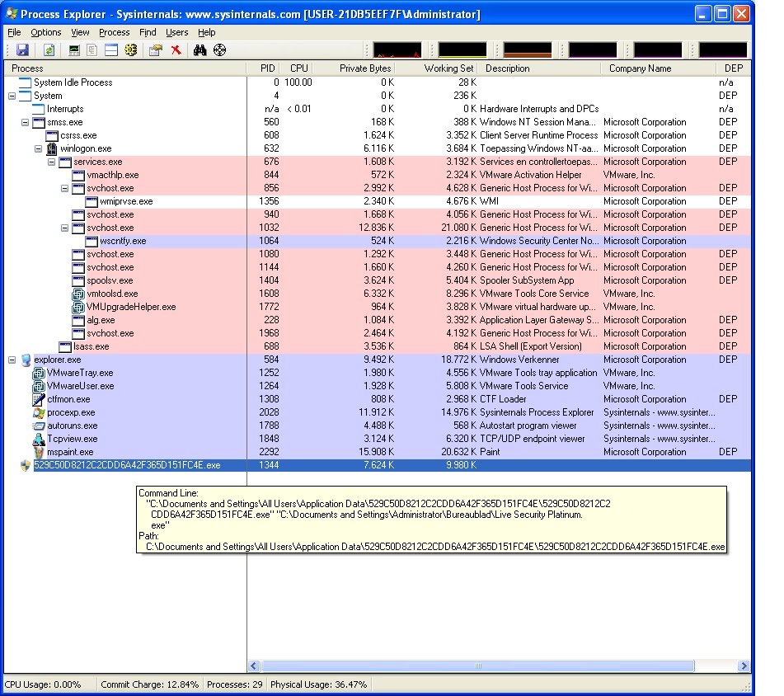Screen dimensions: 784x696
Task: Collapse the services.exe tree node
Action: pyautogui.click(x=51, y=162)
